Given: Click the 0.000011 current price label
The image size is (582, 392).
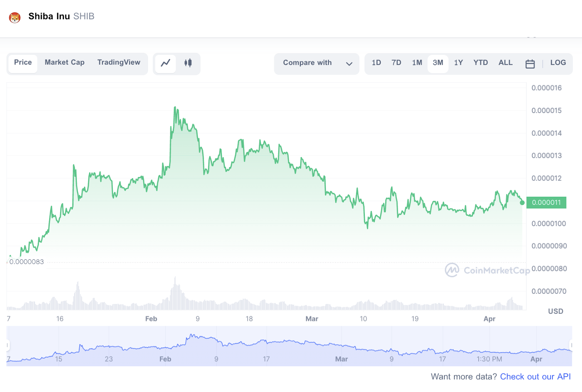Looking at the screenshot, I should 546,203.
